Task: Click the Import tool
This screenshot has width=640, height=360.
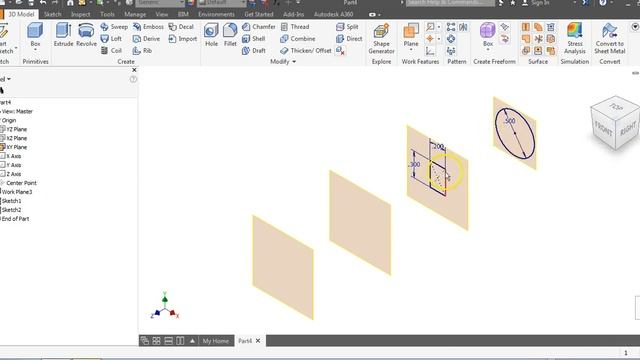Action: click(x=182, y=39)
